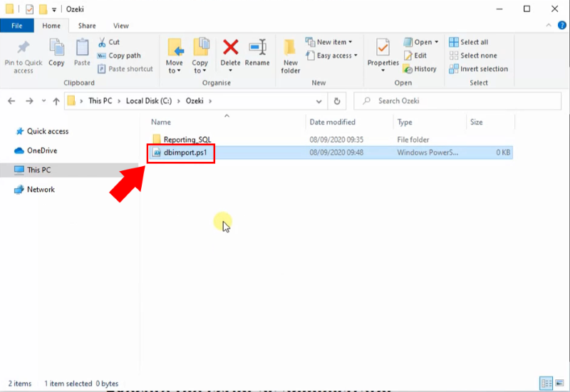Viewport: 570px width, 392px height.
Task: Switch to details view layout icon
Action: pyautogui.click(x=546, y=383)
